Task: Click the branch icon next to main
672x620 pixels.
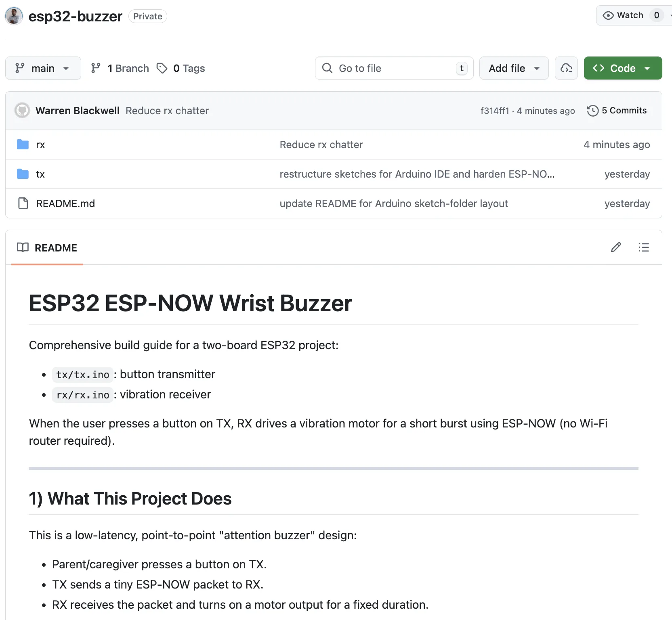Action: [19, 68]
